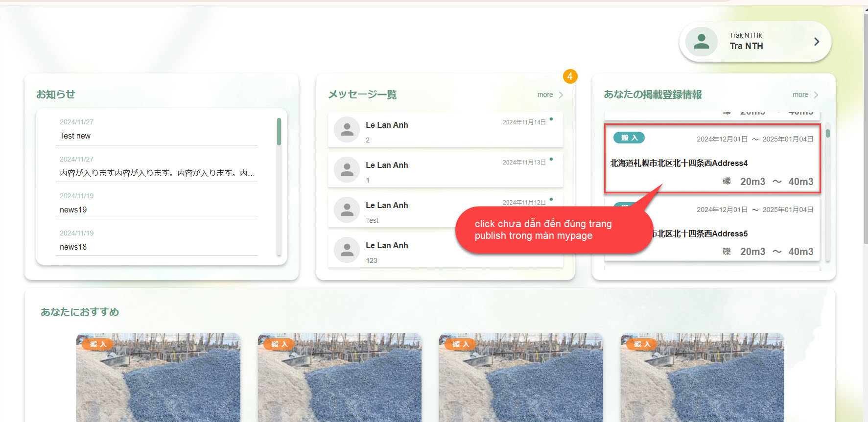Open the 'news19' announcement
Image resolution: width=868 pixels, height=422 pixels.
coord(73,210)
